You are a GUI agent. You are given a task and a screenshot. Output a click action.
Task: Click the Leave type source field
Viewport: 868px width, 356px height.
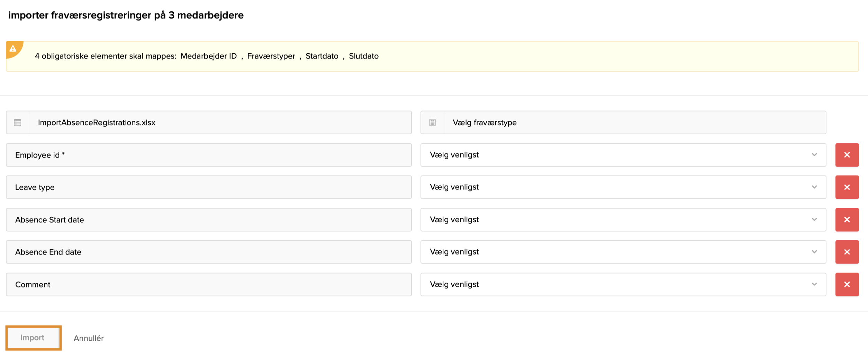pos(208,187)
